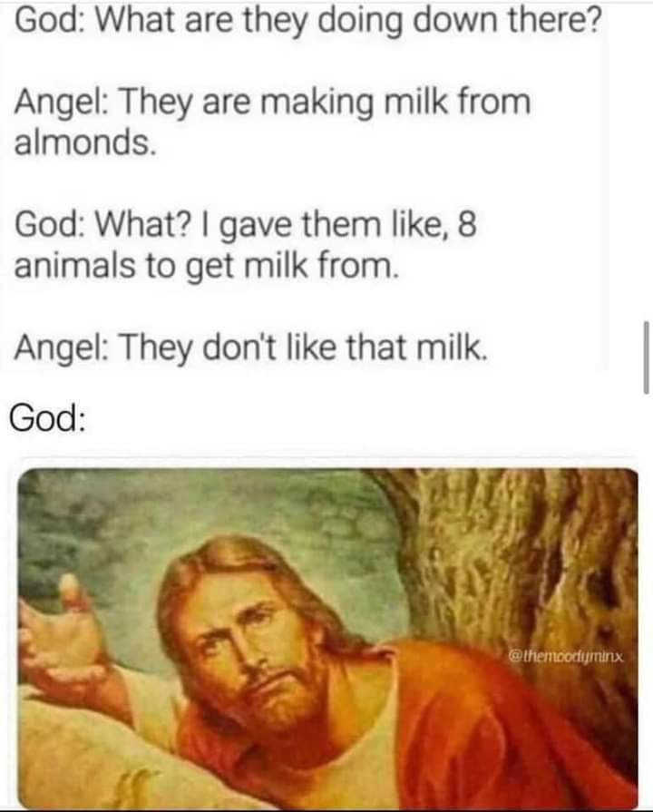
Task: Click the word 'almonds.'
Action: click(84, 142)
